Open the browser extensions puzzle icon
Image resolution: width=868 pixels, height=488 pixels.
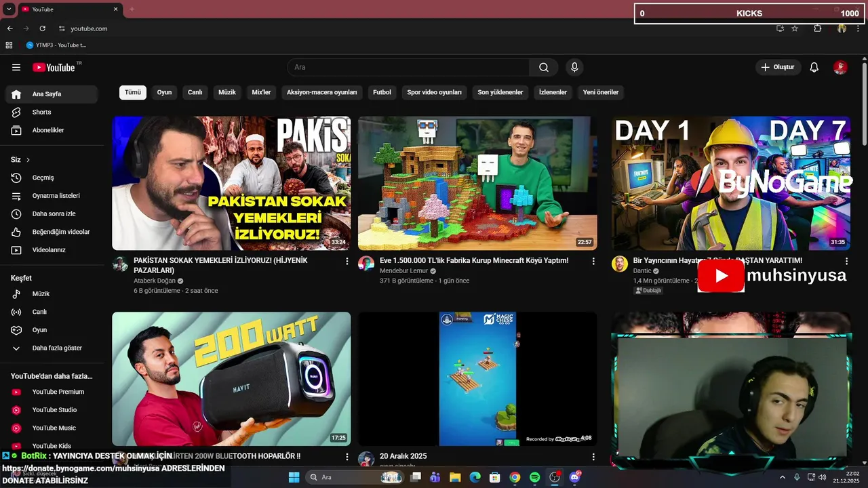(817, 28)
